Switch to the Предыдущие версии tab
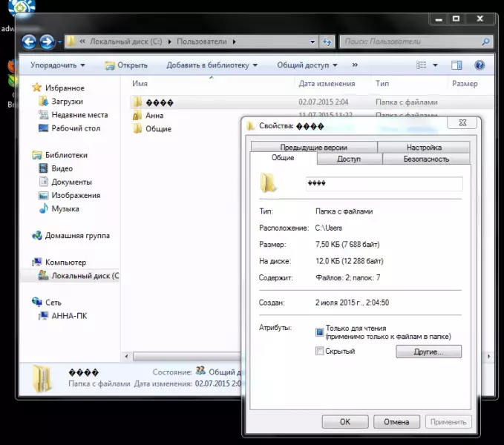 click(314, 148)
